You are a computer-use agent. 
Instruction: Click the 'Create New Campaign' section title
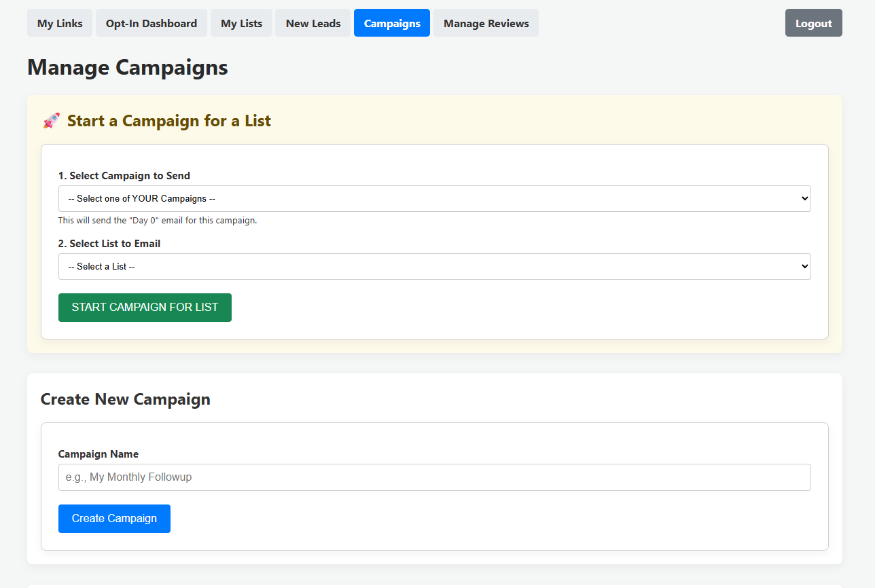125,399
